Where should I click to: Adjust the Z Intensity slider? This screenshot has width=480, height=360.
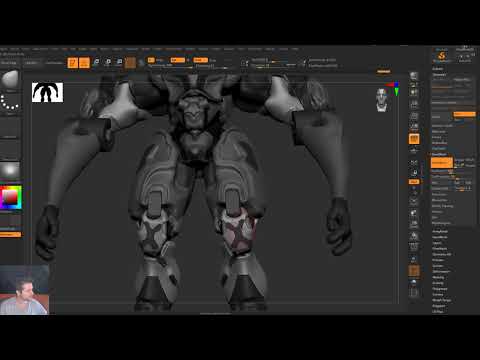(x=211, y=66)
